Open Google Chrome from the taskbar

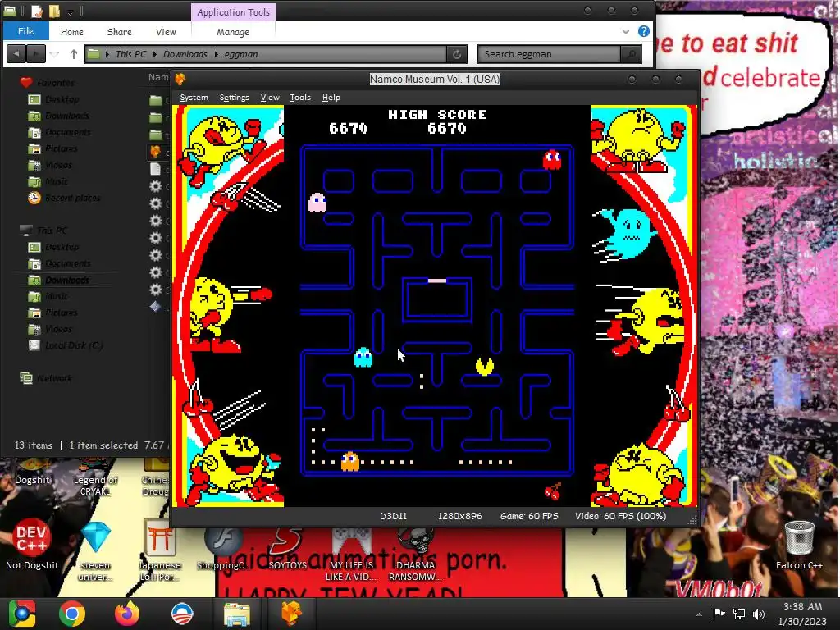[72, 614]
